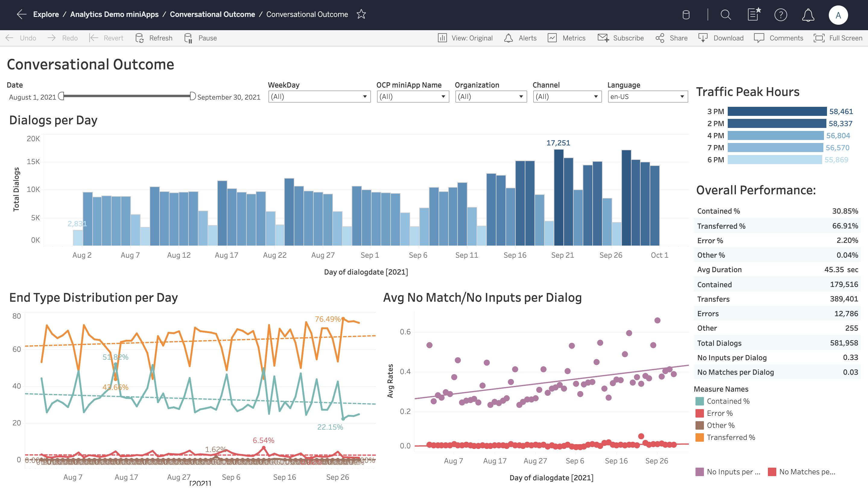Expand the WeekDay filter dropdown
This screenshot has width=868, height=493.
click(x=319, y=97)
